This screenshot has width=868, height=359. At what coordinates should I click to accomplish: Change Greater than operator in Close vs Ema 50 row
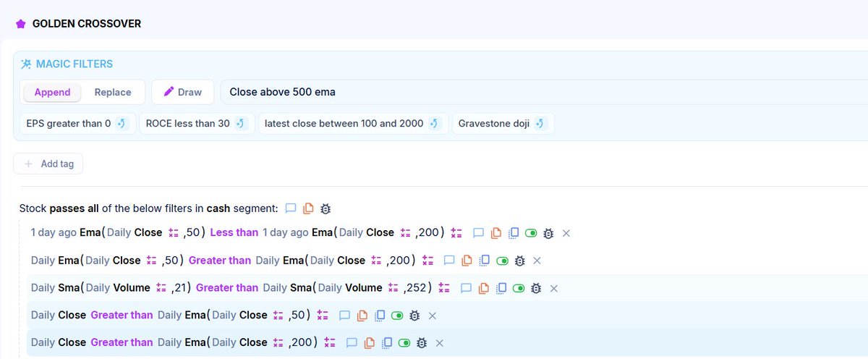(x=122, y=315)
